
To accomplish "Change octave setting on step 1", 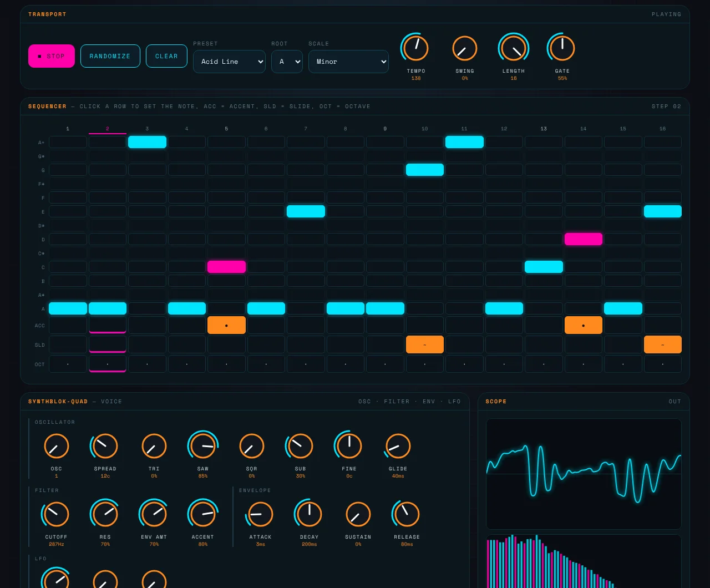I will [68, 364].
